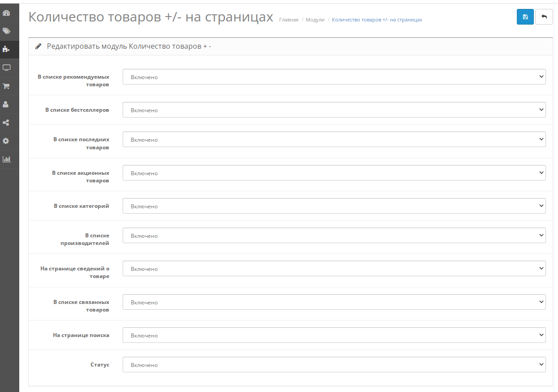Open the В списке акционных товаров dropdown
Viewport: 558px width, 392px height.
pos(334,173)
